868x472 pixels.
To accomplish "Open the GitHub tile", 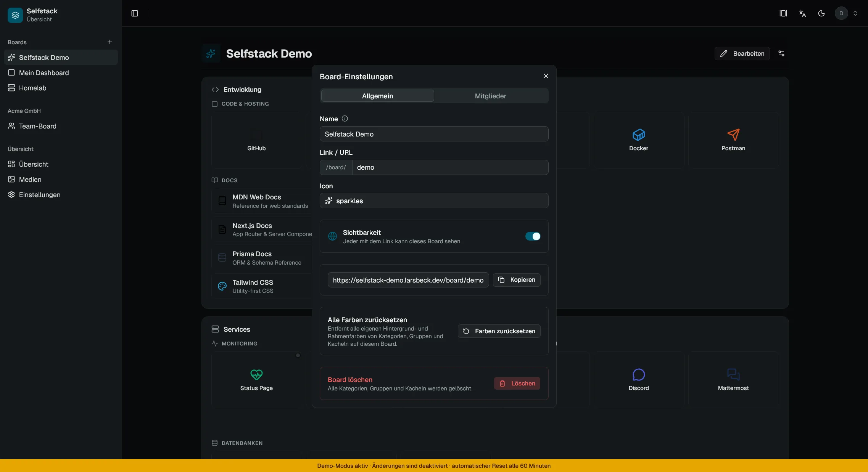I will click(256, 140).
